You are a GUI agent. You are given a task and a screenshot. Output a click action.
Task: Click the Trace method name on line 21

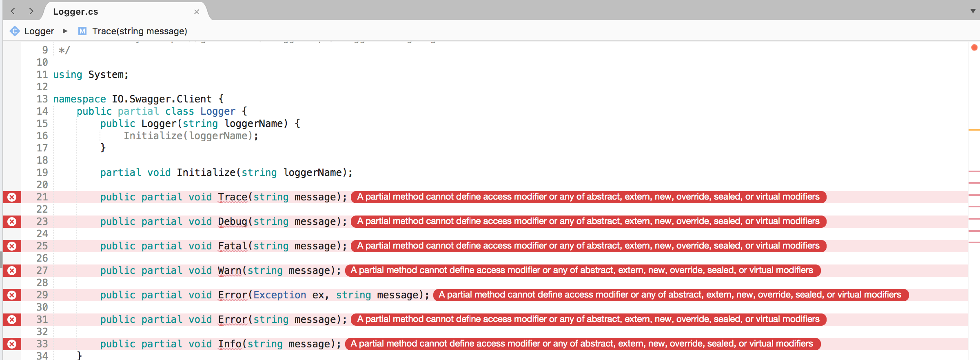click(233, 197)
